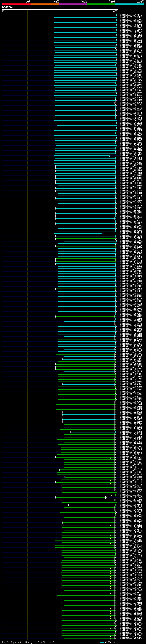Open hit UniRef100_Q5K7W2
Screen dimensions: 146x644
(131, 316)
